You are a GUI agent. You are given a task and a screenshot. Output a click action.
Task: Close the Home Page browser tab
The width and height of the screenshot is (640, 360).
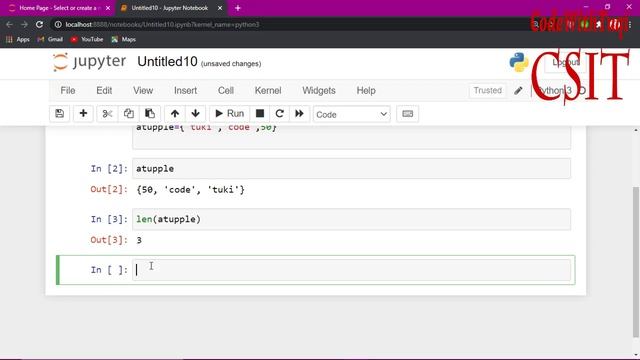(108, 8)
